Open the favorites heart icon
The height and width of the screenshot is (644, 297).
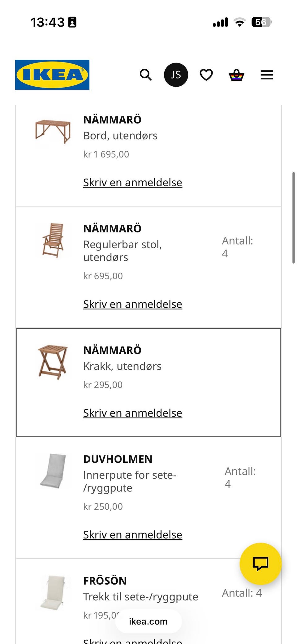(x=206, y=75)
